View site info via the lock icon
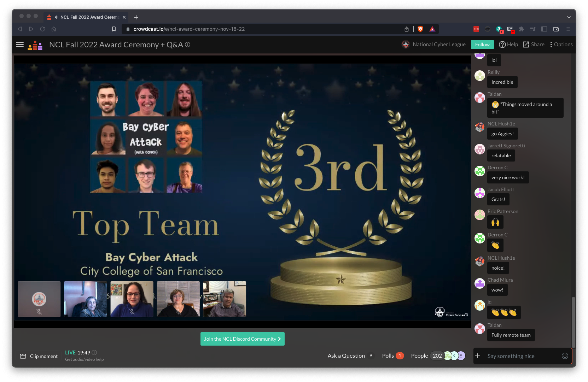The height and width of the screenshot is (382, 588). 128,29
